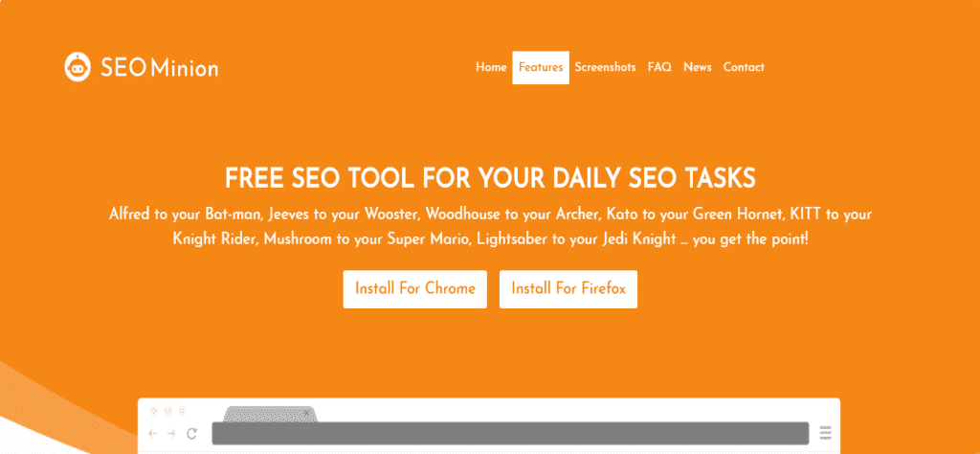Screen dimensions: 980x454
Task: Click the middle window dot in the browser mockup
Action: tap(168, 411)
